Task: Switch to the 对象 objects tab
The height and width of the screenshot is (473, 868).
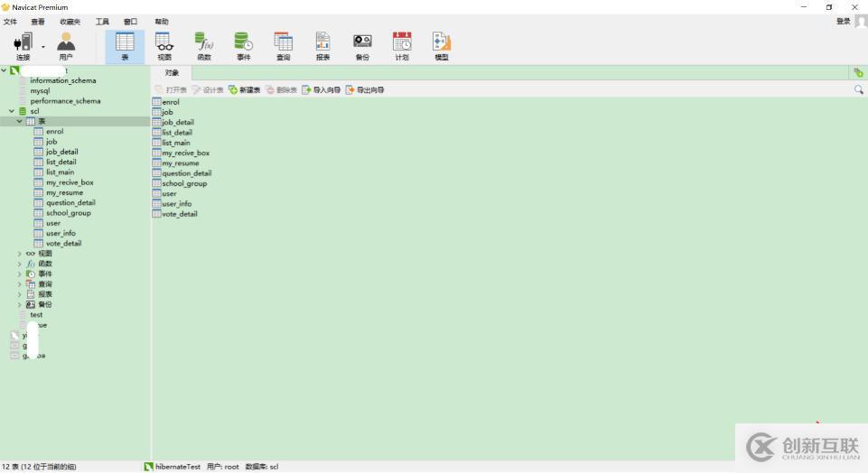Action: pyautogui.click(x=172, y=72)
